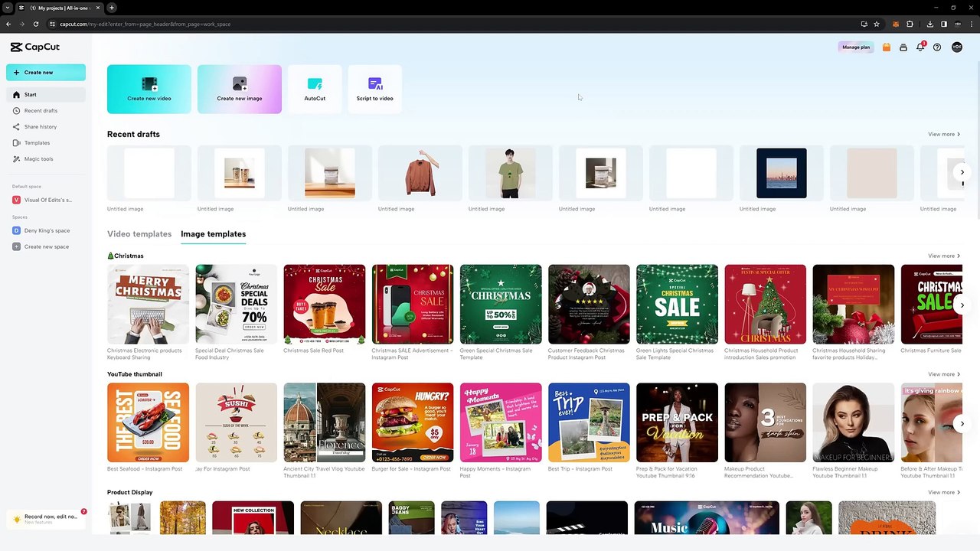980x551 pixels.
Task: Click the install app icon in address bar
Action: [x=864, y=24]
